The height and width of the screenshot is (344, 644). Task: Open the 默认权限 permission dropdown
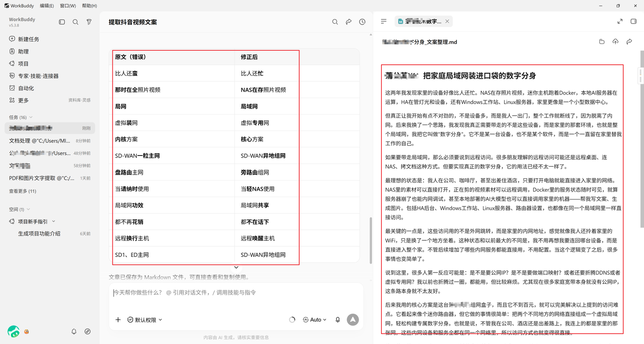click(145, 320)
